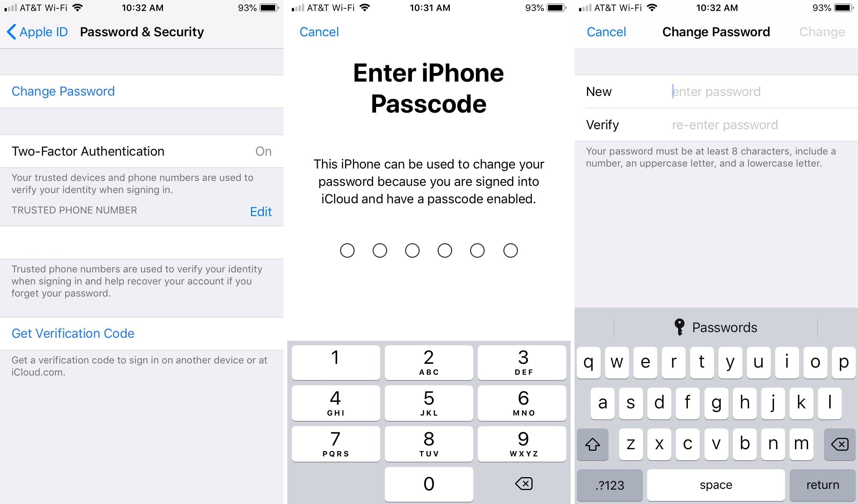Tap the space bar on keyboard
Screen dimensions: 858x504
coord(715,485)
